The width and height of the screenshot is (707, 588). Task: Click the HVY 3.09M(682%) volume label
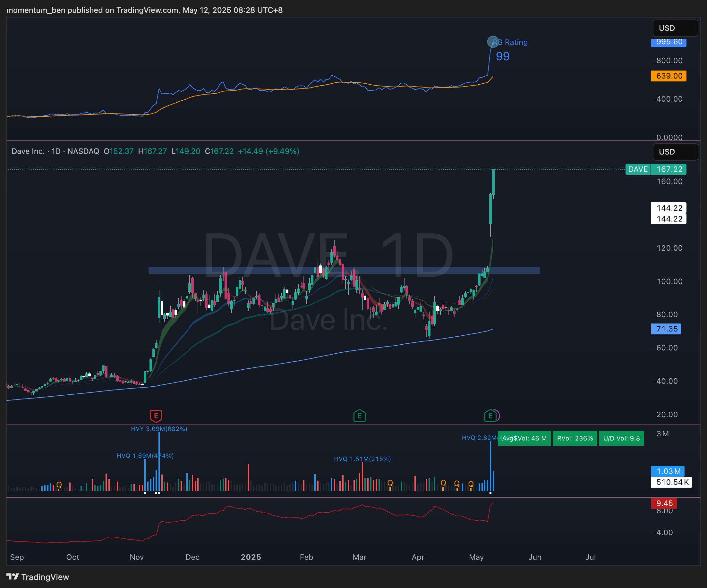pyautogui.click(x=159, y=429)
